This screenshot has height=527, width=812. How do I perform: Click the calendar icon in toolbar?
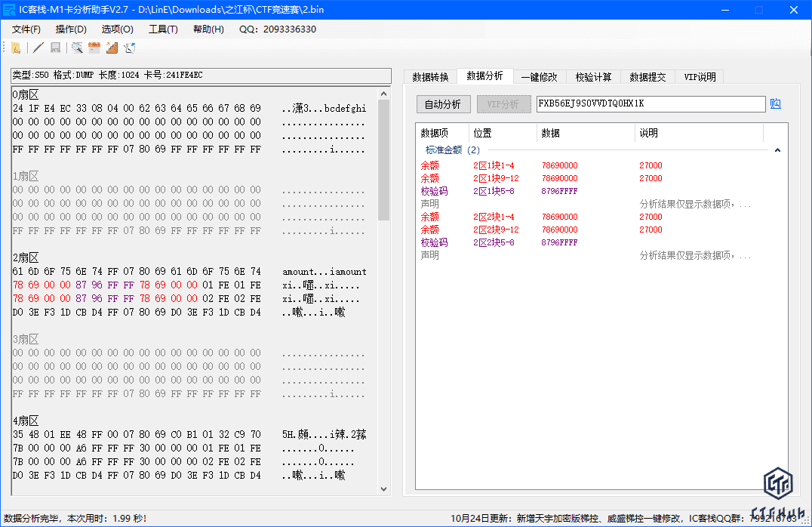[x=94, y=48]
